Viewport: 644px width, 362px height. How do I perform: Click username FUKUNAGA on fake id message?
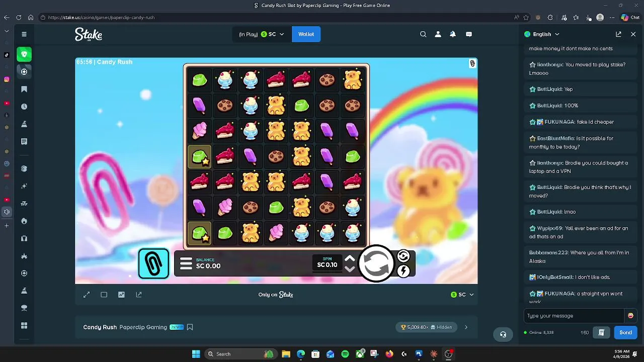pos(559,122)
